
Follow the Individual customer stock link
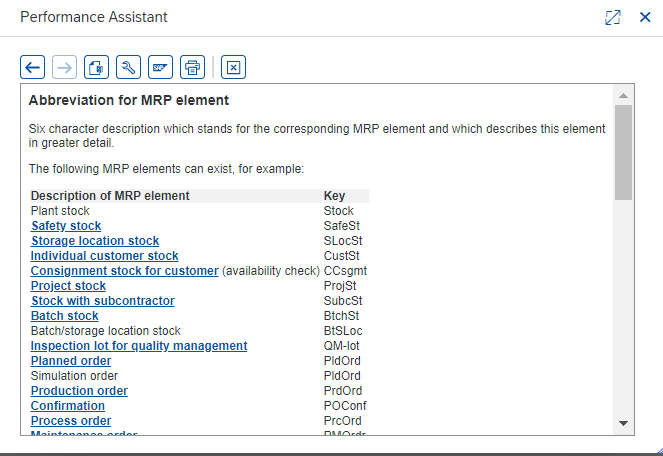point(104,256)
